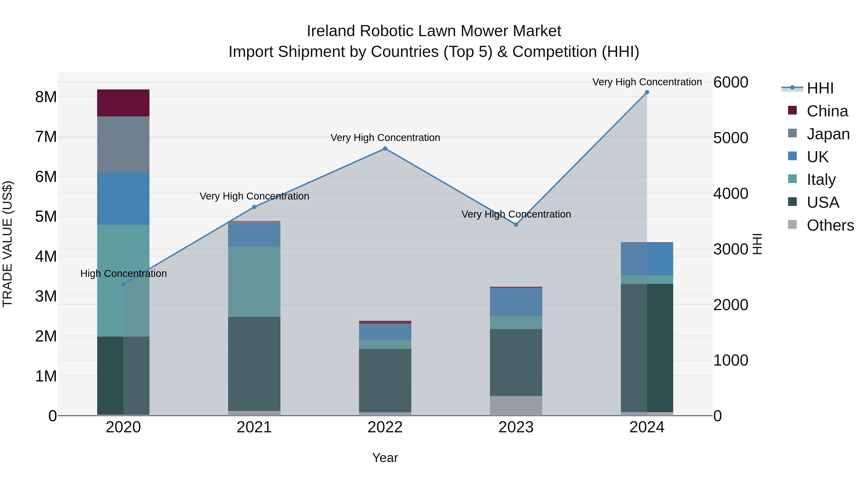Click the Italy segment of the 2021 bar
This screenshot has height=488, width=868.
pos(254,281)
